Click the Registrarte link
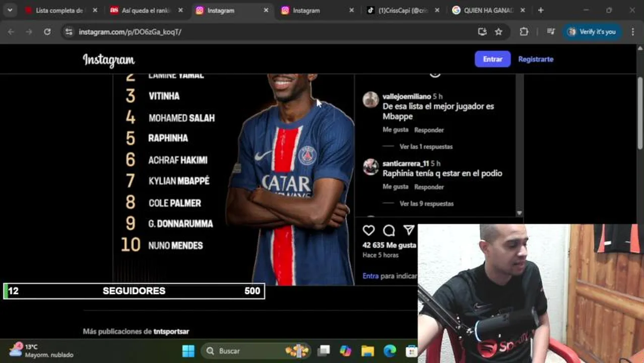 pyautogui.click(x=536, y=59)
